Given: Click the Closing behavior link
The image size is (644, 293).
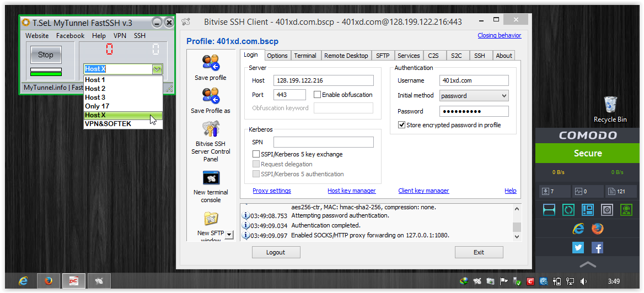Looking at the screenshot, I should tap(500, 35).
